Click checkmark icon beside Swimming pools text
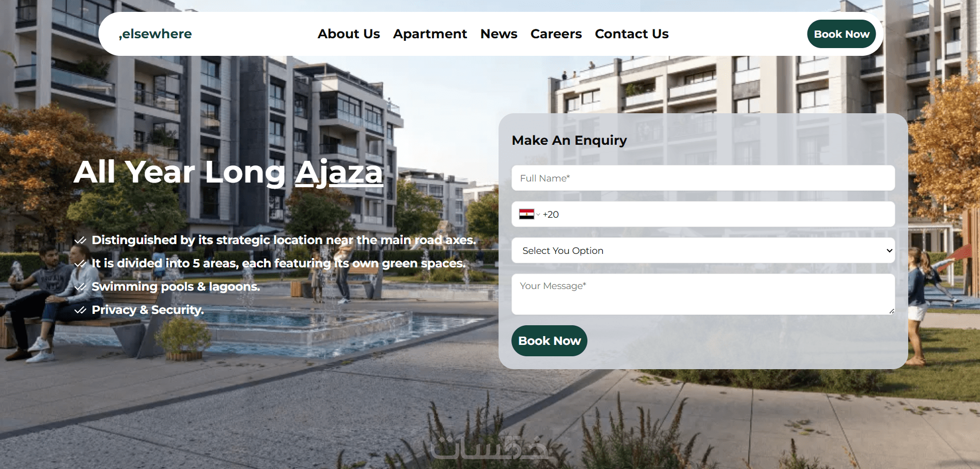 [x=80, y=287]
